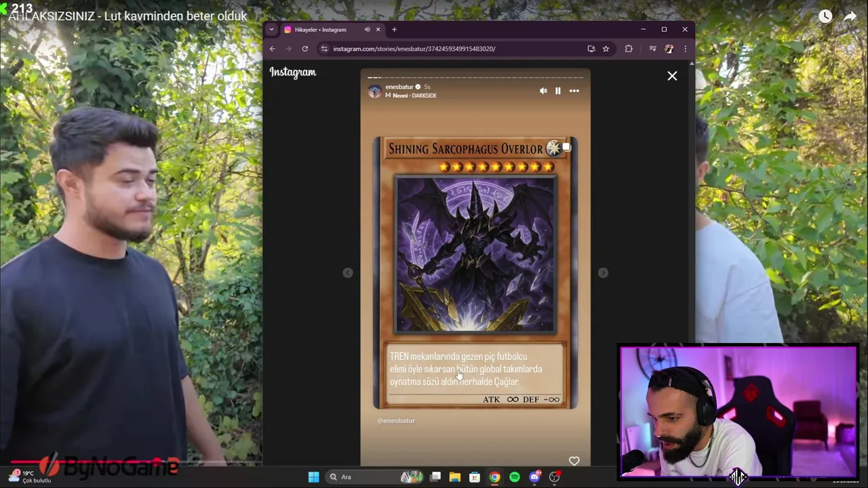The height and width of the screenshot is (488, 868).
Task: Click the @enesbatur mention on the story
Action: click(396, 420)
